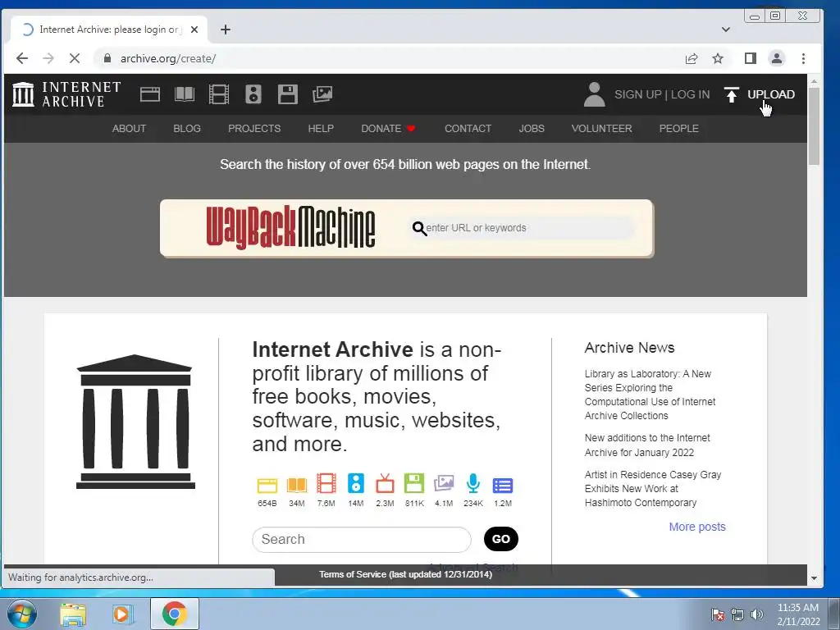840x630 pixels.
Task: Click the UPLOAD link text
Action: (x=771, y=94)
